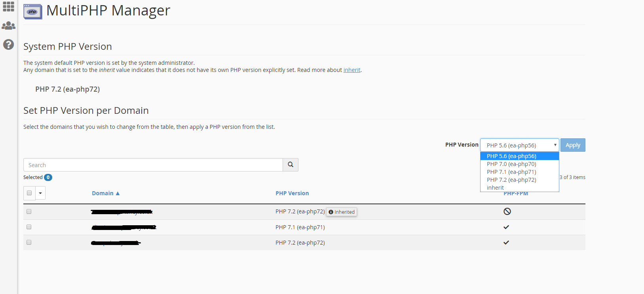Image resolution: width=644 pixels, height=294 pixels.
Task: Check the PHP 7.1 domain row checkbox
Action: click(29, 227)
